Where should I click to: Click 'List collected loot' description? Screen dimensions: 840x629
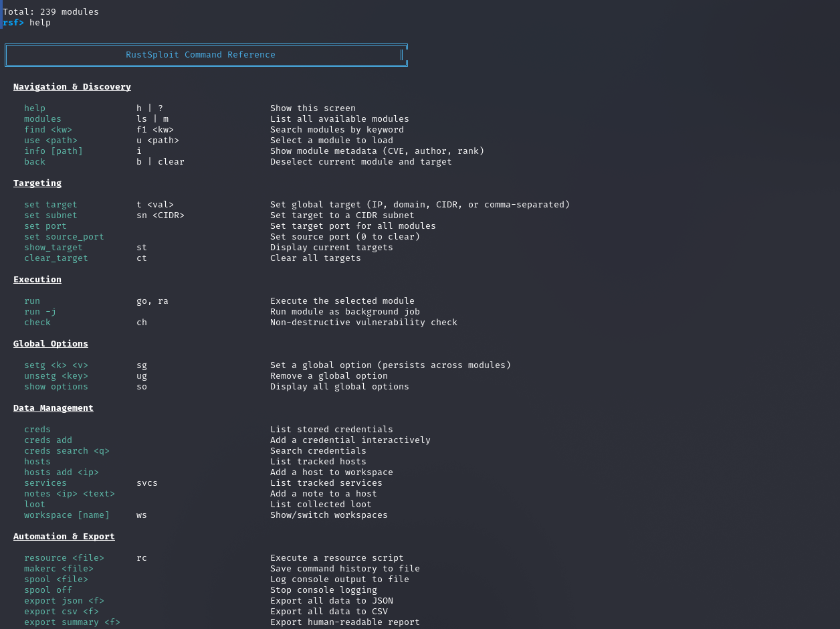321,505
